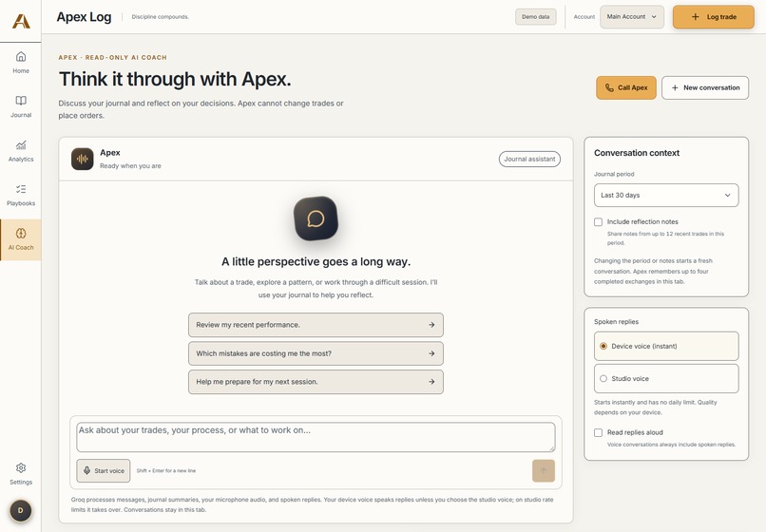
Task: Click arrow beside Review my recent performance
Action: coord(431,324)
